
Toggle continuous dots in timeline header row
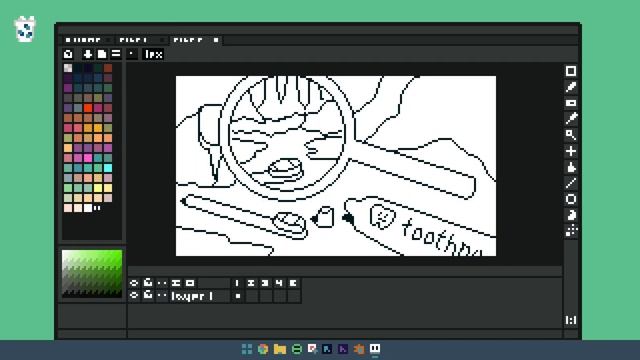162,283
